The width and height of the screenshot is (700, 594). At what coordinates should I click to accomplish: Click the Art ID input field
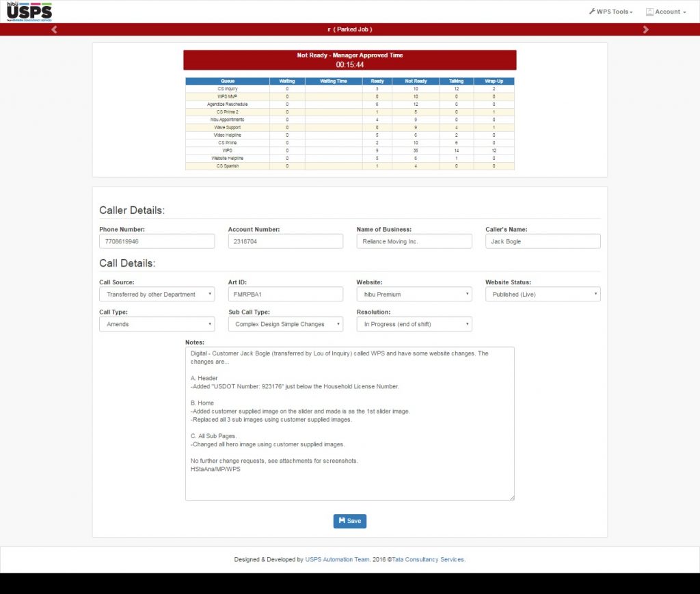point(285,294)
